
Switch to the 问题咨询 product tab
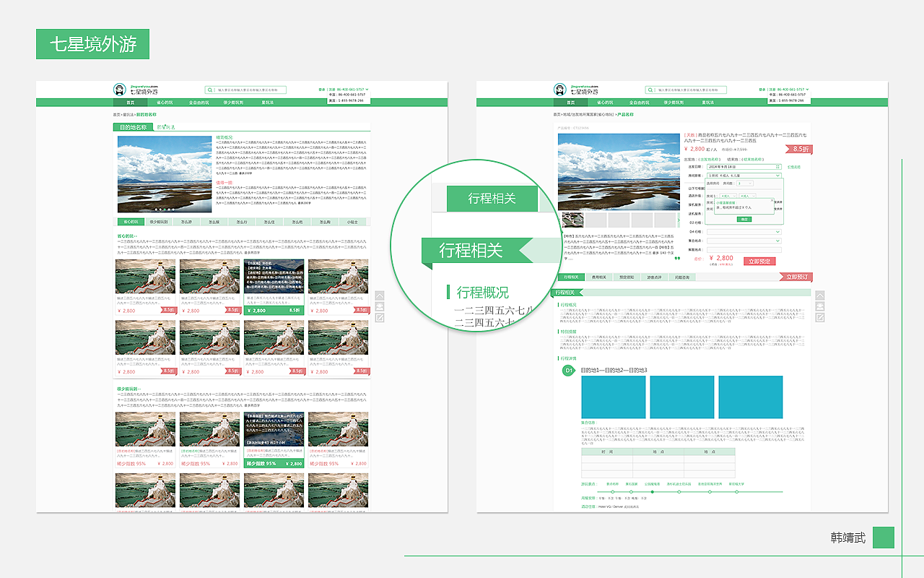coord(682,277)
